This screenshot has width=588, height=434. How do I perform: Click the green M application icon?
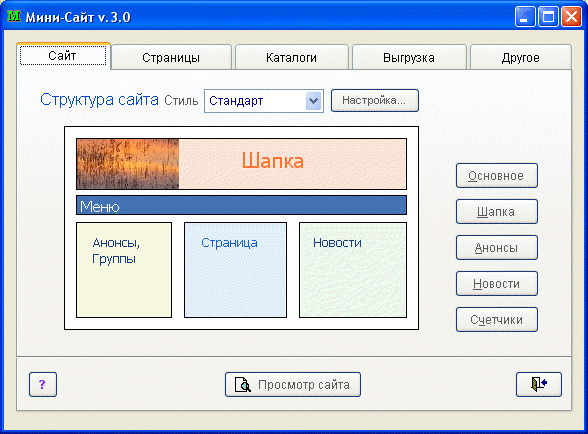pyautogui.click(x=14, y=16)
